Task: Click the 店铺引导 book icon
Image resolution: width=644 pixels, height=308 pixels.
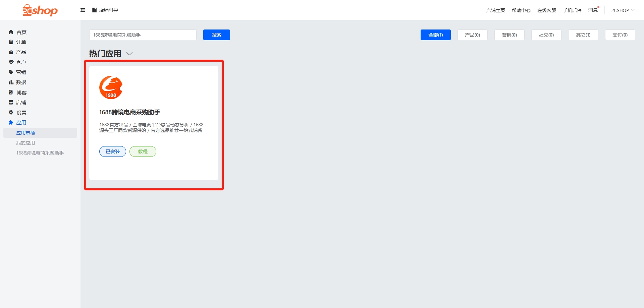Action: (x=94, y=10)
